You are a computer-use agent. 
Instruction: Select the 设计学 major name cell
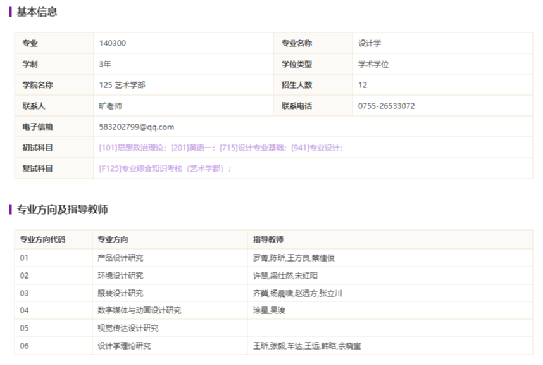[442, 43]
